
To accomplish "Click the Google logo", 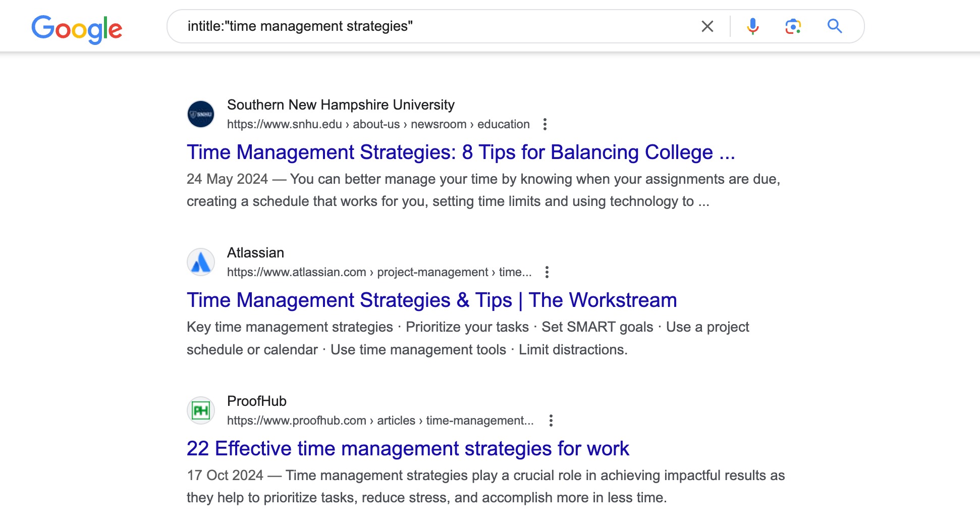I will tap(77, 28).
